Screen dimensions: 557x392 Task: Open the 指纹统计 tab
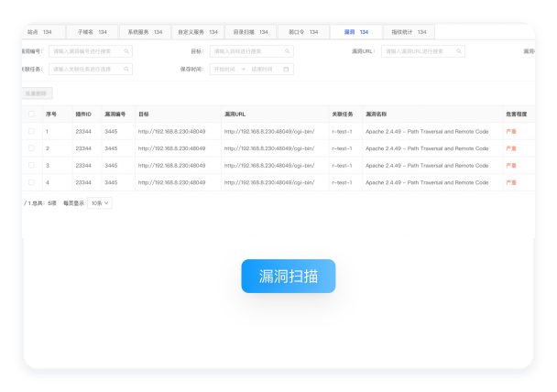click(407, 32)
